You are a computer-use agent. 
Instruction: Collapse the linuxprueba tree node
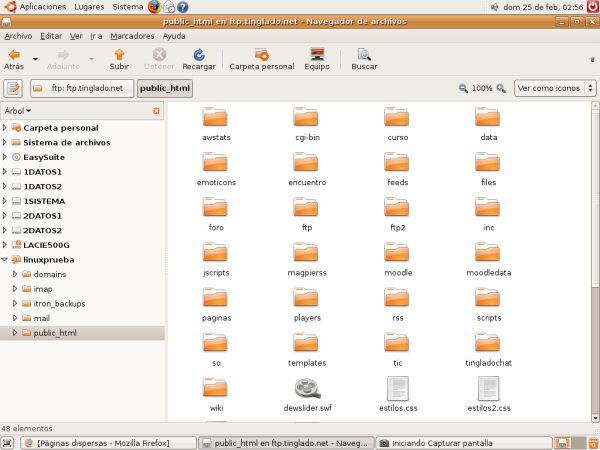5,259
